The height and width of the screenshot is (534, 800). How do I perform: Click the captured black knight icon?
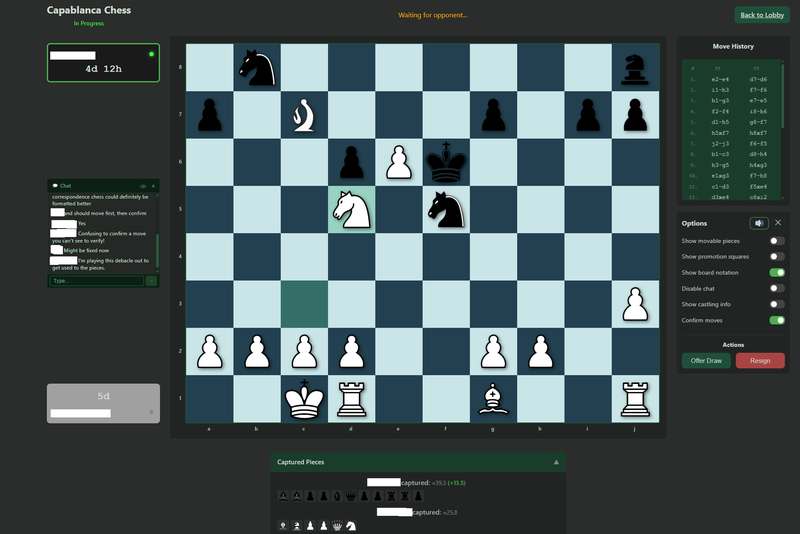337,496
